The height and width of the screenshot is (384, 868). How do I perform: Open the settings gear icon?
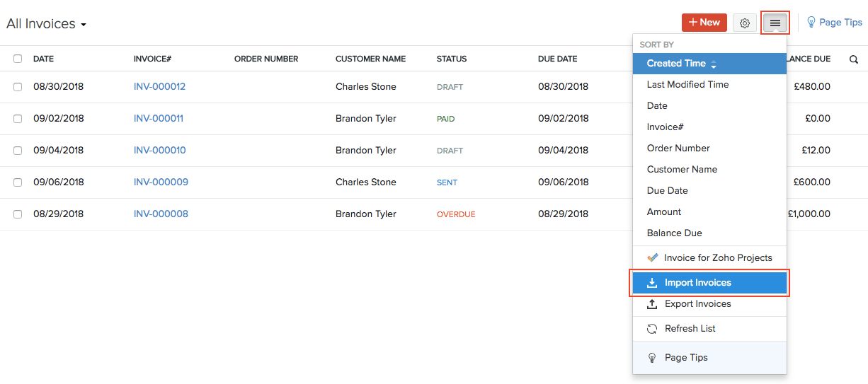pyautogui.click(x=744, y=23)
